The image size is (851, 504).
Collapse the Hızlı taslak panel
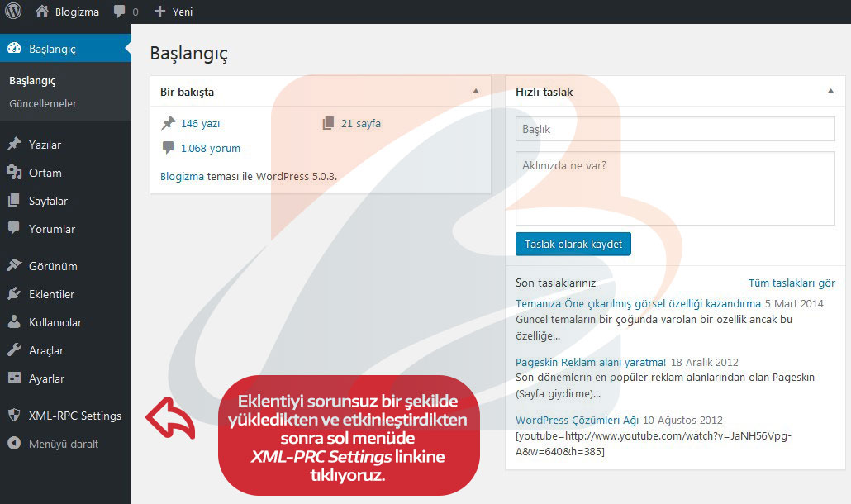(x=830, y=91)
